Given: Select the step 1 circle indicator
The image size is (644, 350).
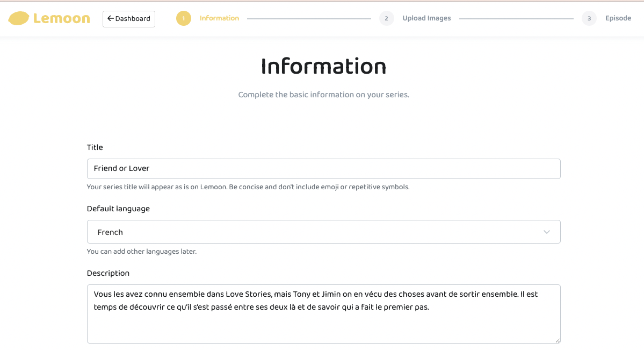Looking at the screenshot, I should (184, 19).
